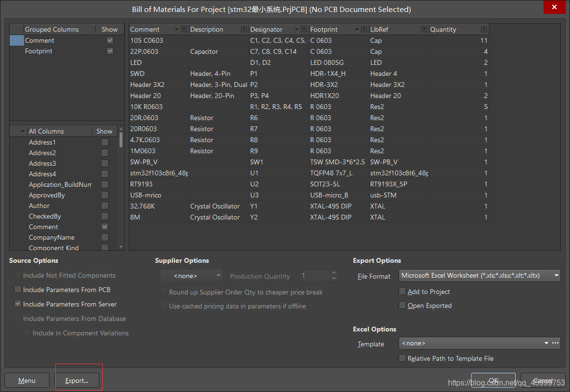Click the Footprint column filter icon
This screenshot has height=392, width=570.
point(364,30)
